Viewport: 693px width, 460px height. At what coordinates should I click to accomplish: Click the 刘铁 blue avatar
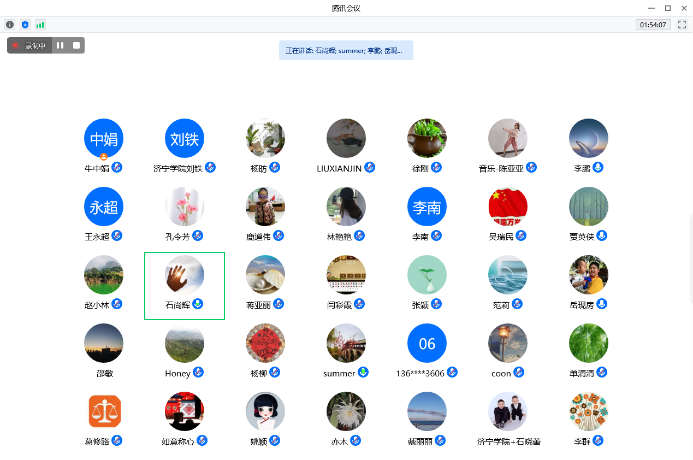pos(184,139)
